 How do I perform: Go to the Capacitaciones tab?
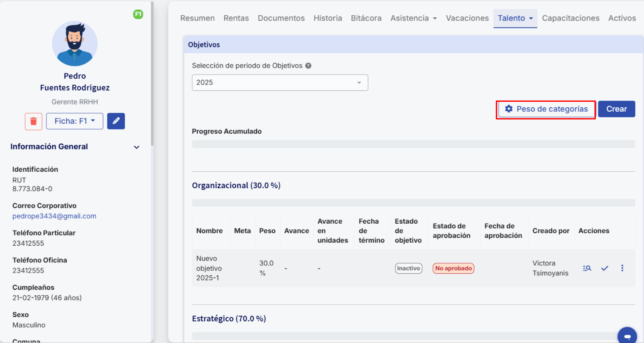point(570,18)
